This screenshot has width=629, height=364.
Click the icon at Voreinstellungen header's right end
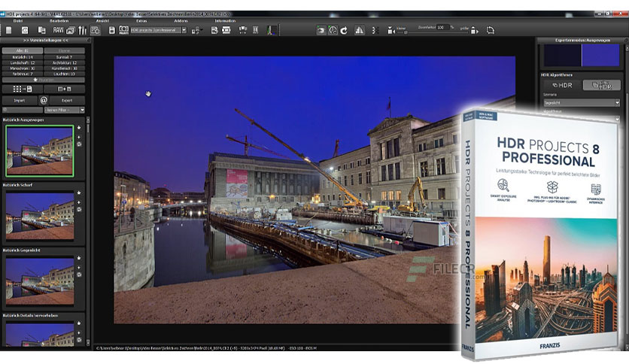pyautogui.click(x=89, y=41)
